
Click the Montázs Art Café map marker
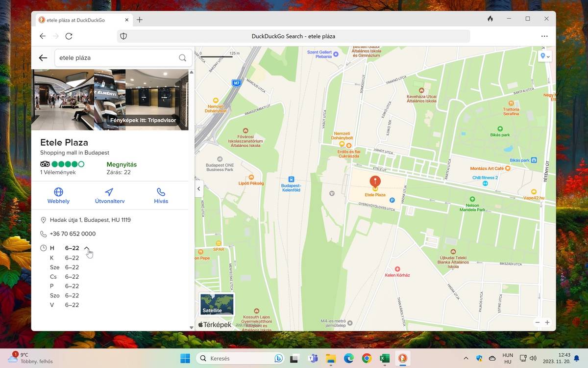[x=508, y=168]
